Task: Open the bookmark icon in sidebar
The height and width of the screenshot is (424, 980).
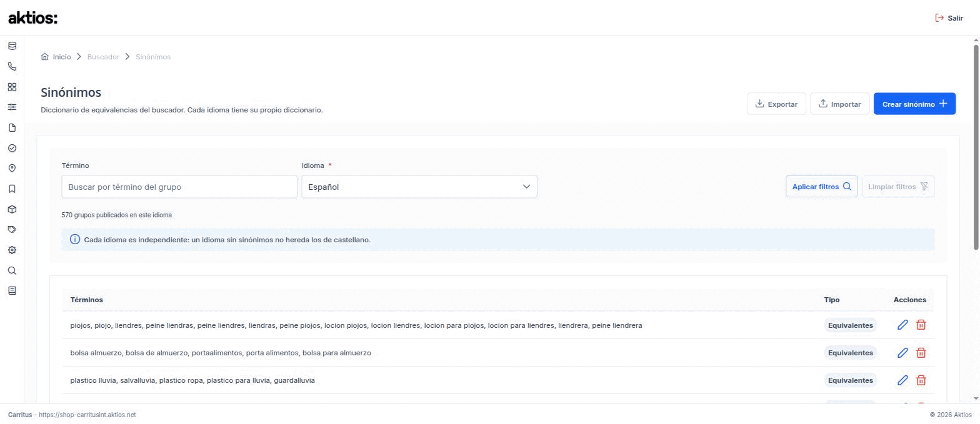Action: point(12,189)
